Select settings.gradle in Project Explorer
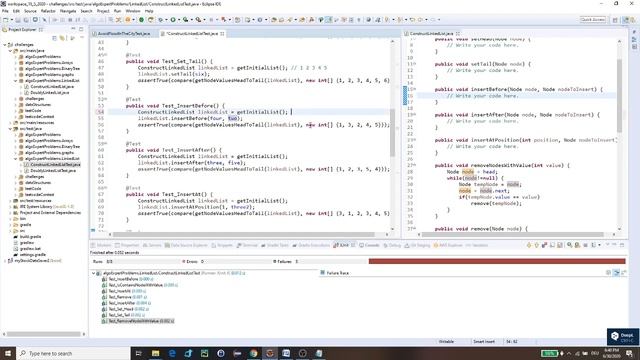 tap(29, 255)
